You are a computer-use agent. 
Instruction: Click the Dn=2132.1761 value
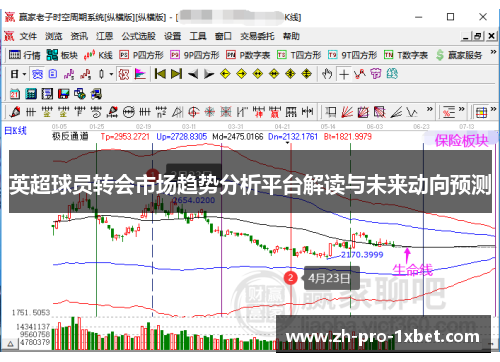pos(293,136)
